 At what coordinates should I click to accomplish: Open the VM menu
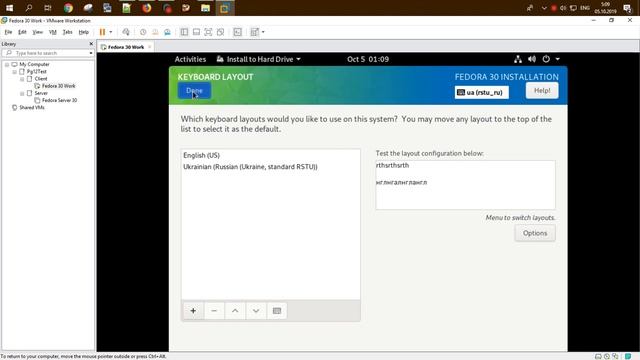coord(53,32)
